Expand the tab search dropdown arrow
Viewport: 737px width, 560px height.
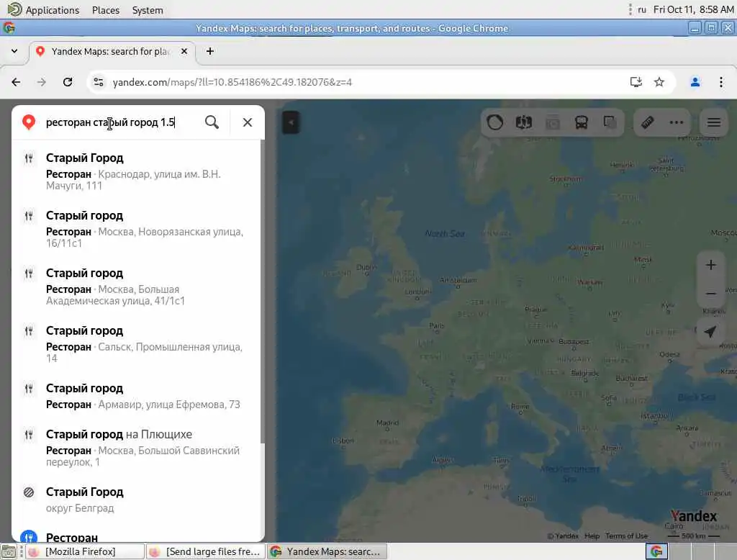pyautogui.click(x=14, y=51)
